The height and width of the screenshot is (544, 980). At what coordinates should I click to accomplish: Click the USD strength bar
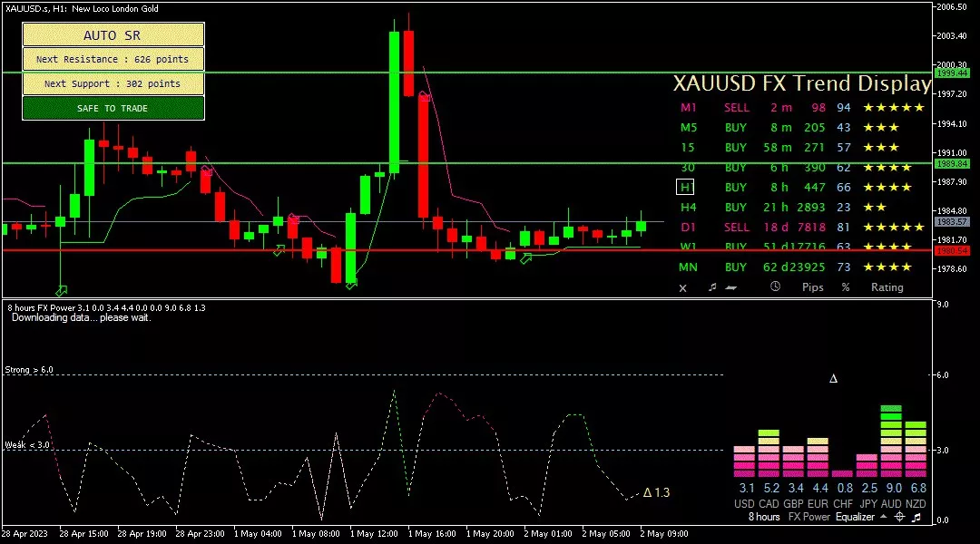point(744,461)
